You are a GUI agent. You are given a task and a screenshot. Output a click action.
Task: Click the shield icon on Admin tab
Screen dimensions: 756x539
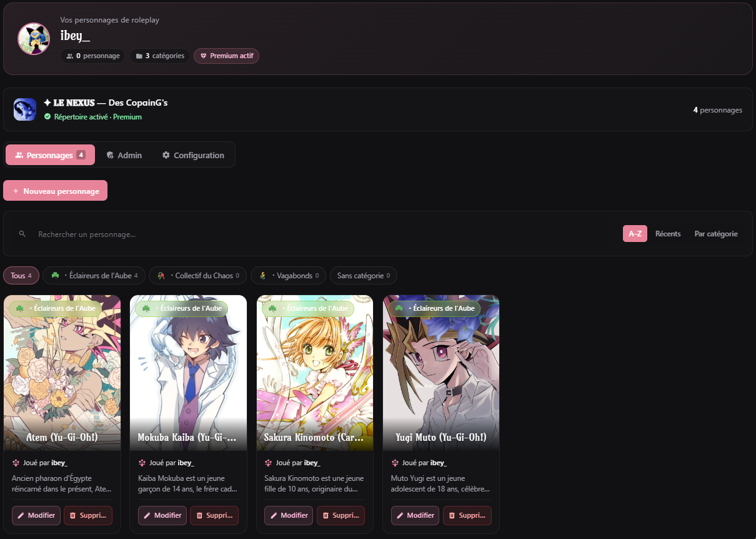point(110,155)
